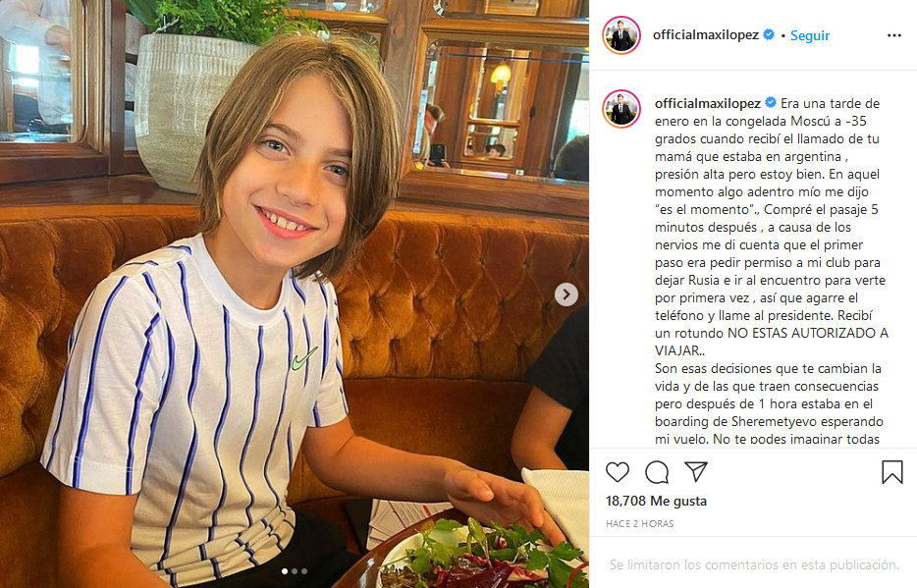This screenshot has width=917, height=588.
Task: Select second carousel dot indicator
Action: tap(295, 571)
